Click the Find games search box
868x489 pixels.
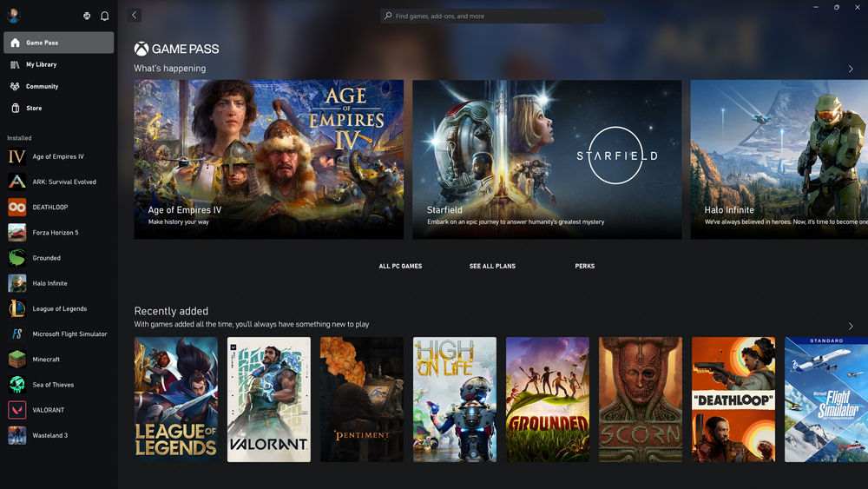[495, 16]
